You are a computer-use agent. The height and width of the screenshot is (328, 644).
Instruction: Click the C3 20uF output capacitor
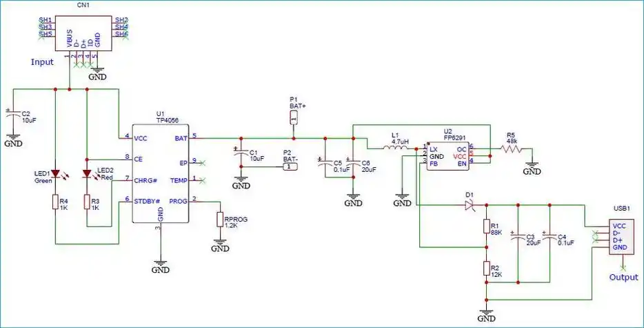pos(517,237)
